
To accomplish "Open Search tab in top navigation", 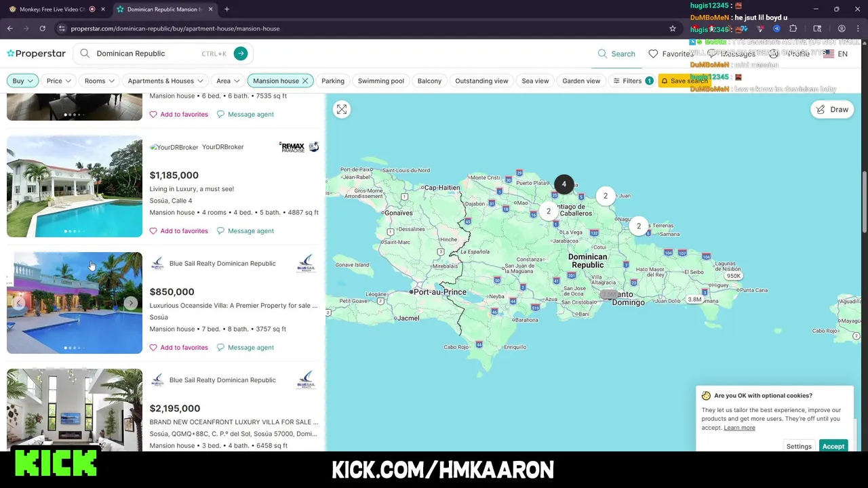I will click(616, 54).
